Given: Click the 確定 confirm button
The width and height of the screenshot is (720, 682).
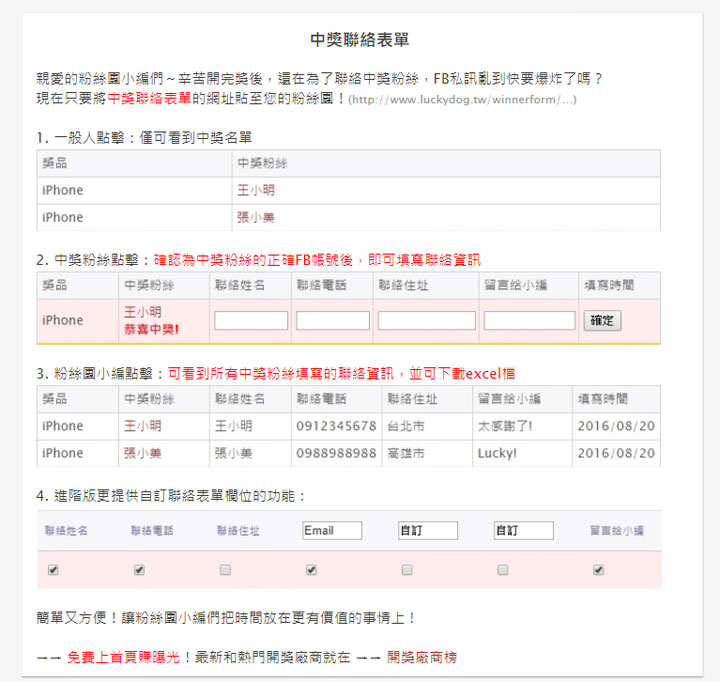Looking at the screenshot, I should [x=602, y=321].
